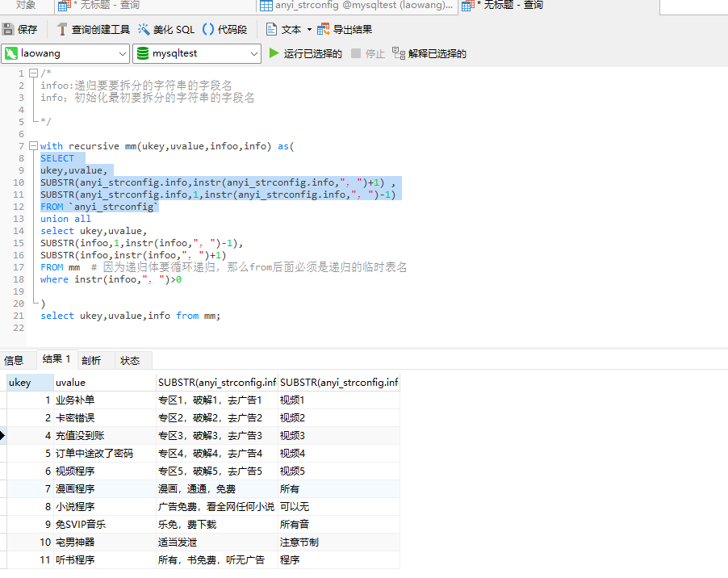Select cell 适当发泄 in results
Viewport: 728px width, 578px height.
tap(217, 542)
